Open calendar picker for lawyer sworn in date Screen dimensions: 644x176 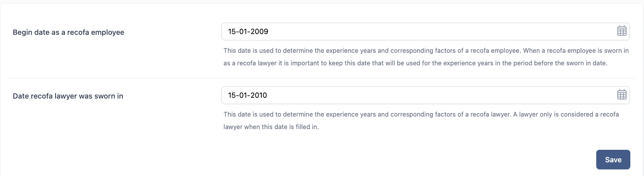pos(622,95)
